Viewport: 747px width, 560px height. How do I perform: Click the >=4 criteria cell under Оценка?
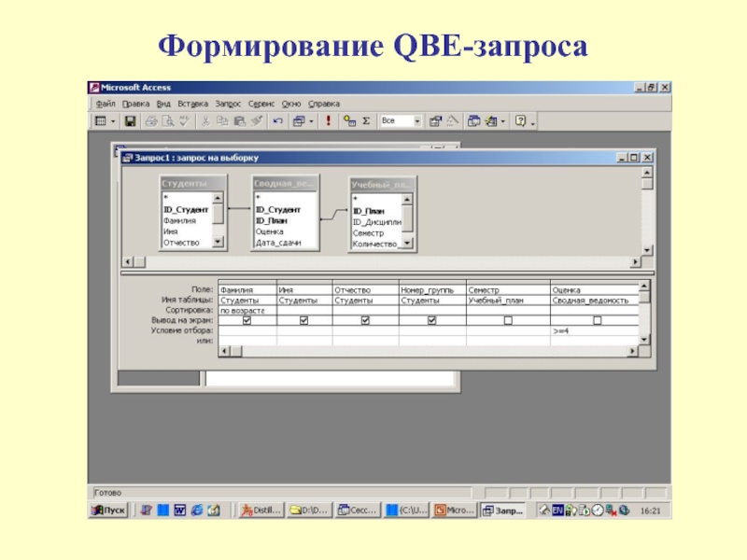[x=594, y=331]
